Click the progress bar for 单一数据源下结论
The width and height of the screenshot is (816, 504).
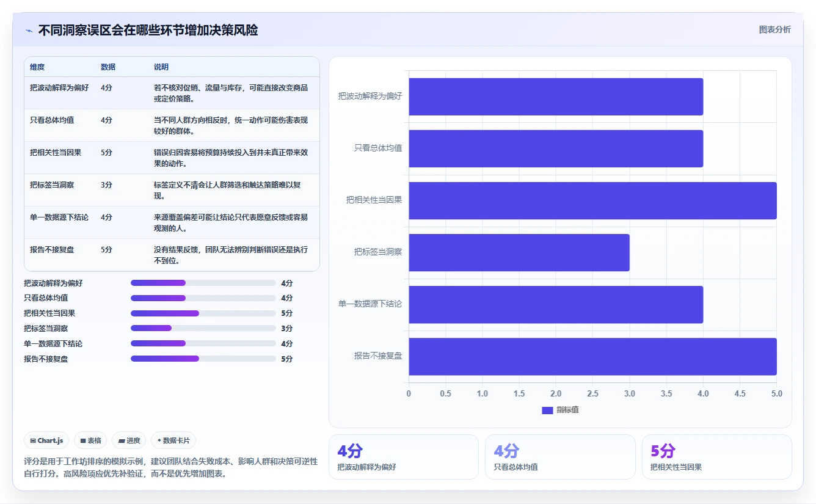[203, 344]
